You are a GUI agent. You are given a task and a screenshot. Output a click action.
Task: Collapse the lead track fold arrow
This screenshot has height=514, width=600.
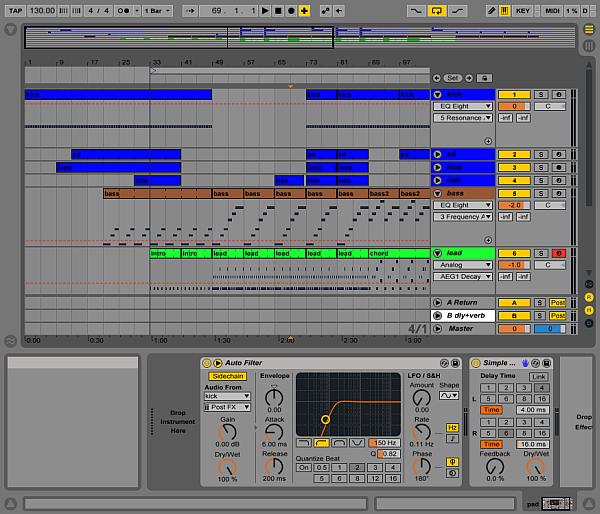click(437, 253)
